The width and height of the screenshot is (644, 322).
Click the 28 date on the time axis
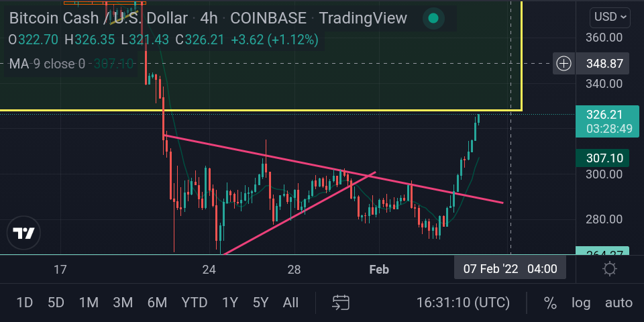(294, 270)
